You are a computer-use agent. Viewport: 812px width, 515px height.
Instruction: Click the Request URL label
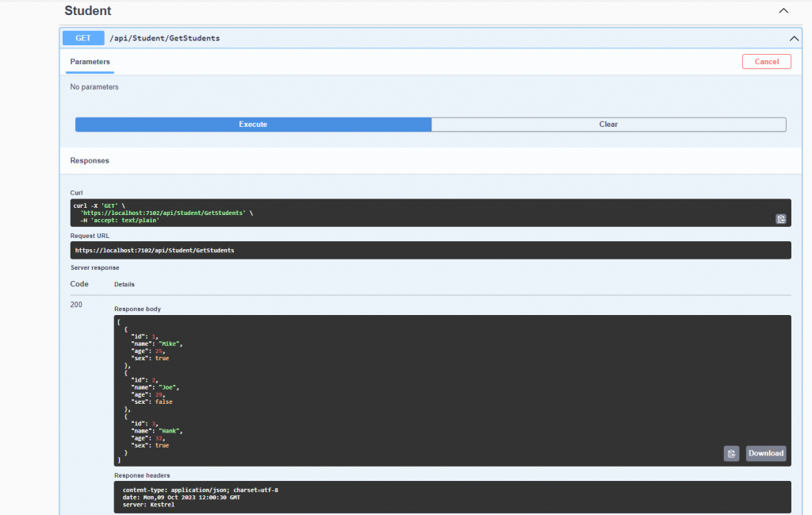click(90, 236)
